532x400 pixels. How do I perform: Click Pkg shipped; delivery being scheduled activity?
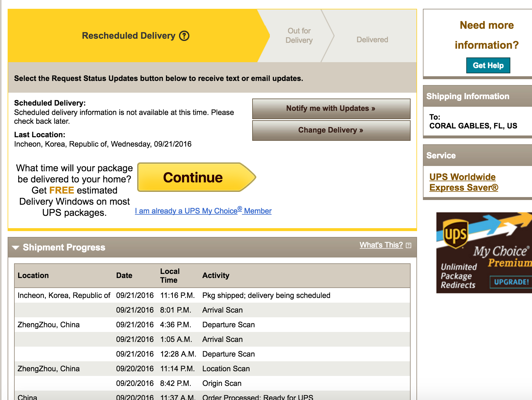tap(266, 295)
